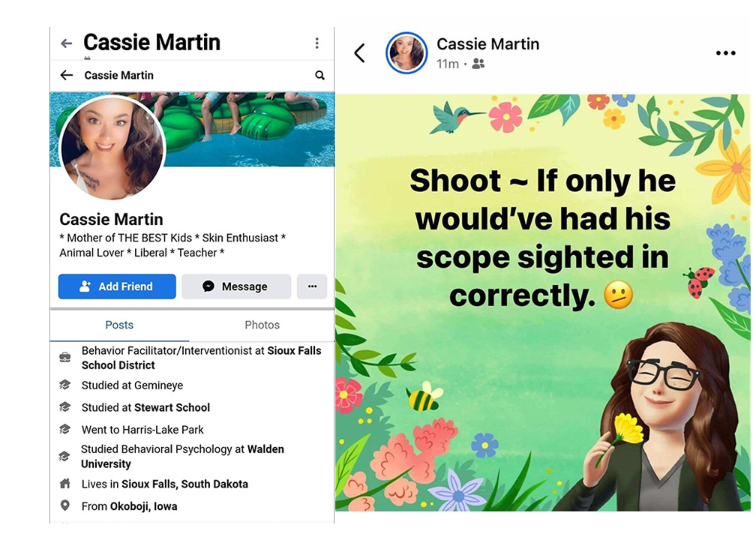Tap the small profile avatar on the post header

(406, 53)
